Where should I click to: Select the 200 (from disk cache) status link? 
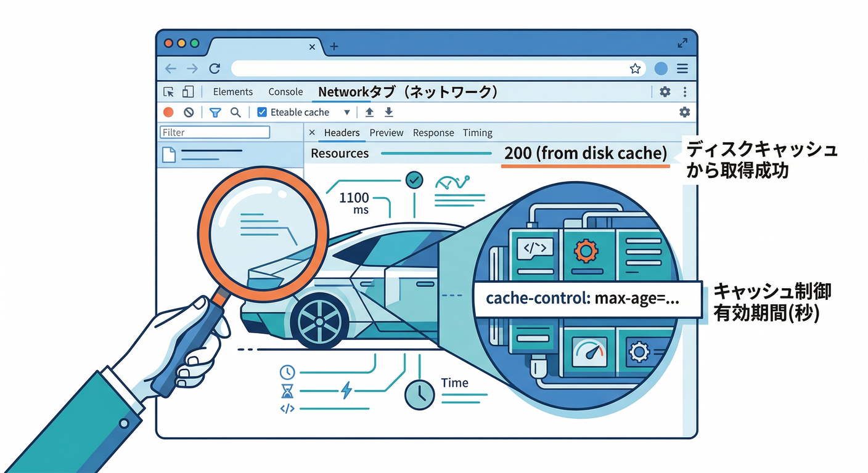coord(586,153)
